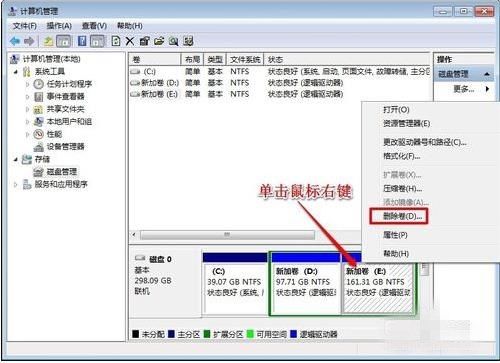500x363 pixels.
Task: Click the magnifier search toolbar icon
Action: coord(173,41)
